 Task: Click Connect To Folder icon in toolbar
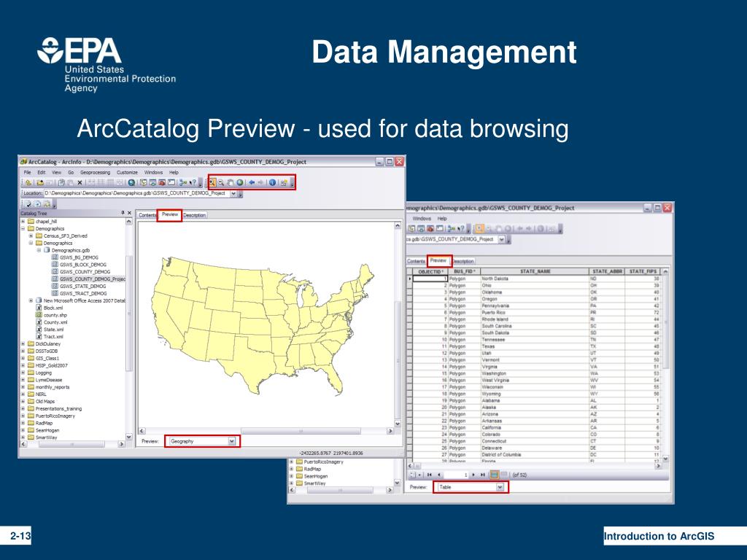pyautogui.click(x=41, y=182)
